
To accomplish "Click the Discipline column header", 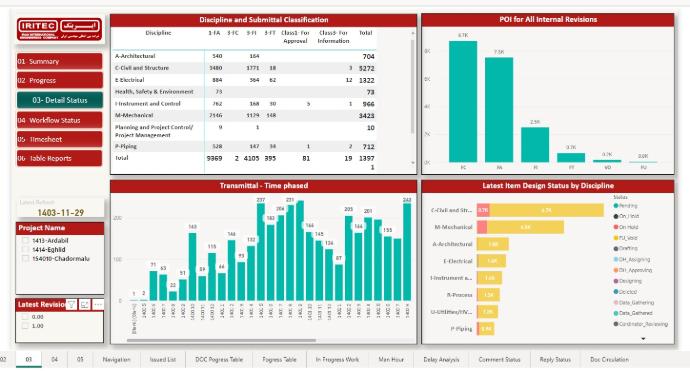I will (x=158, y=33).
